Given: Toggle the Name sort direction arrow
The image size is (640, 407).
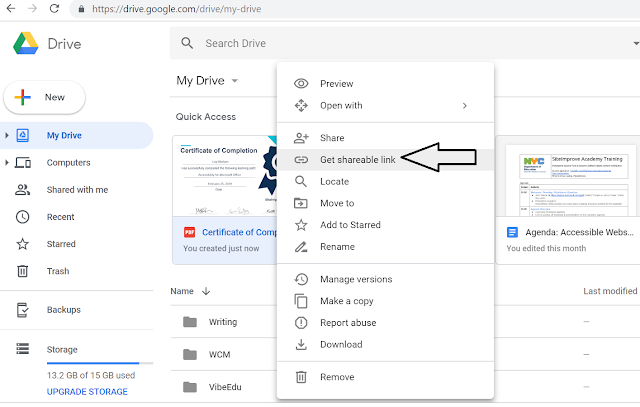Looking at the screenshot, I should click(206, 291).
